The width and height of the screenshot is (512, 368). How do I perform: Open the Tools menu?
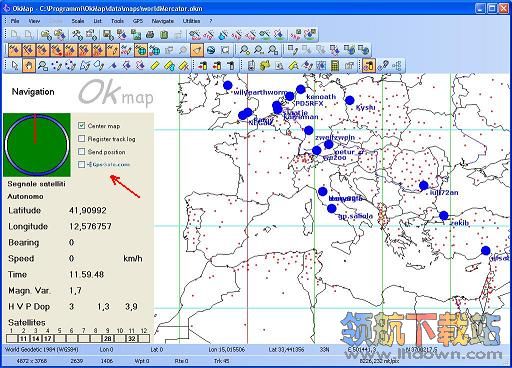coord(117,21)
